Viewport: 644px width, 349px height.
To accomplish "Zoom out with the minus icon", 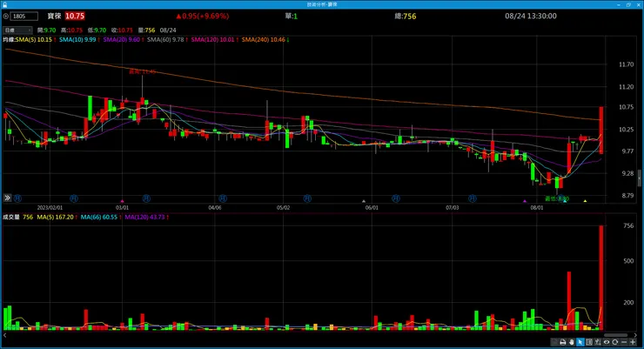I will tap(624, 342).
